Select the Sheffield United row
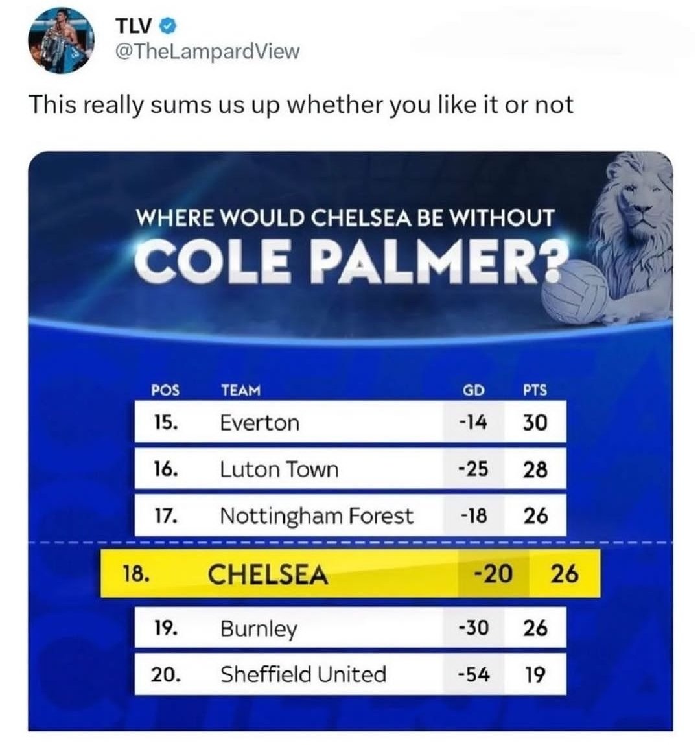 coord(351,674)
